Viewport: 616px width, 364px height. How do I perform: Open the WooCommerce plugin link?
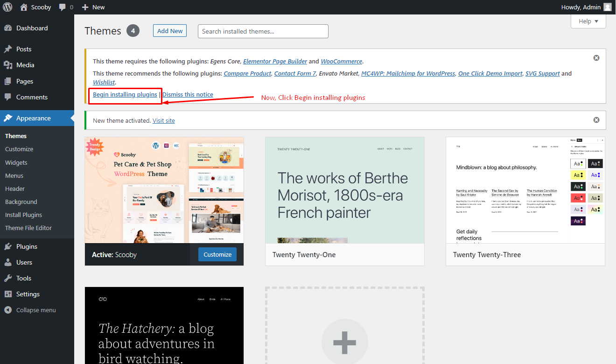pyautogui.click(x=342, y=61)
